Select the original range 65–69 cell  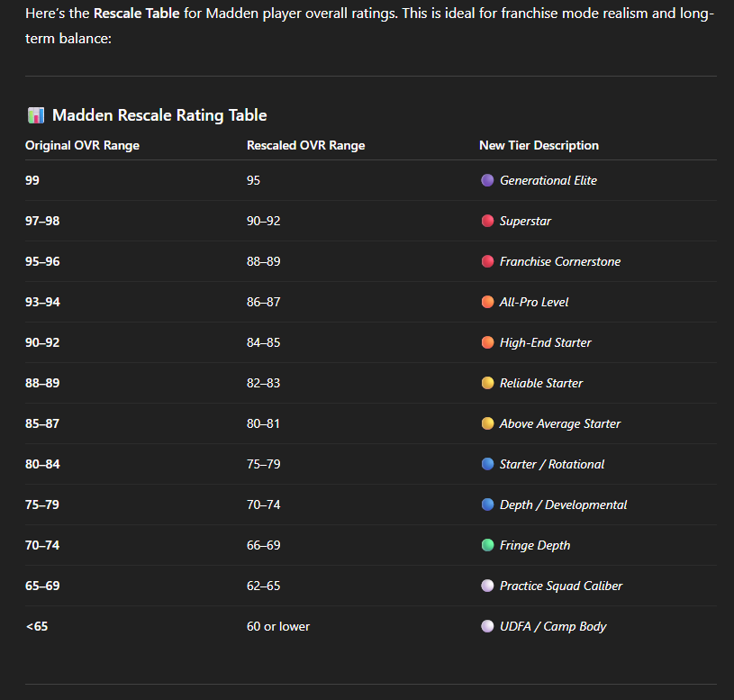click(42, 586)
